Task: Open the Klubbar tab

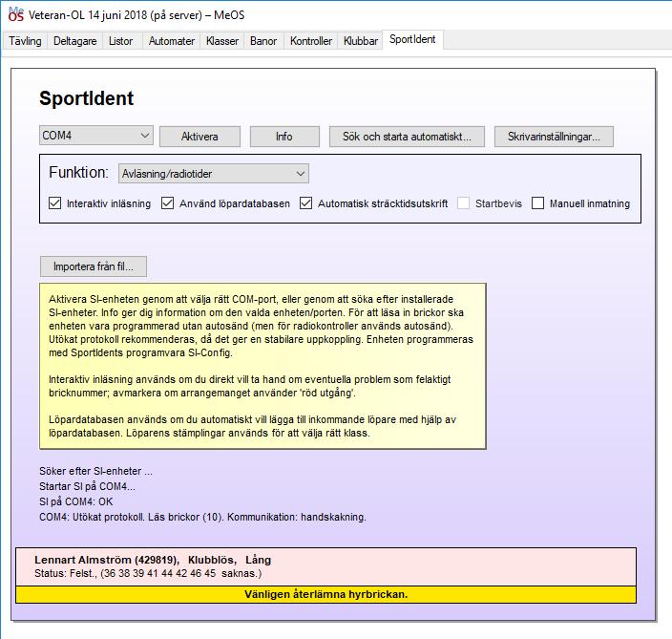Action: point(361,41)
